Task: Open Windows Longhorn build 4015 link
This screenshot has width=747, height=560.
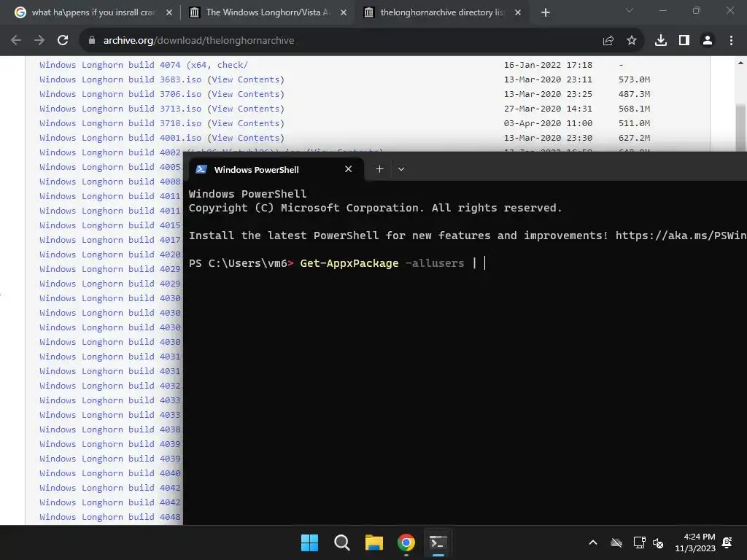Action: [110, 225]
